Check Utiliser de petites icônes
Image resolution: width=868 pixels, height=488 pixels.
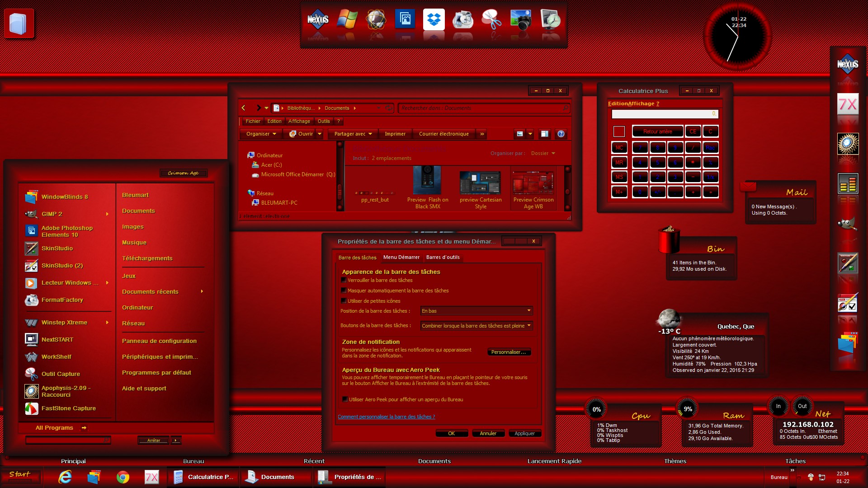[x=344, y=301]
